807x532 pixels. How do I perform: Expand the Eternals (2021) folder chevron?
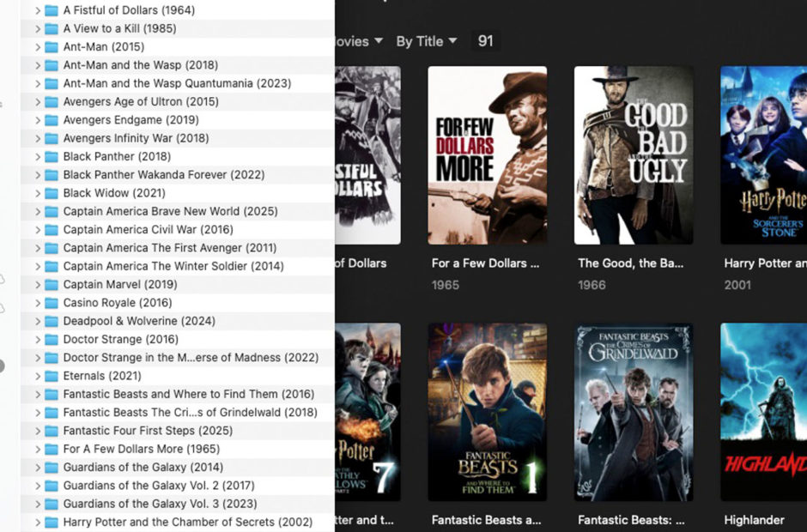click(x=38, y=376)
